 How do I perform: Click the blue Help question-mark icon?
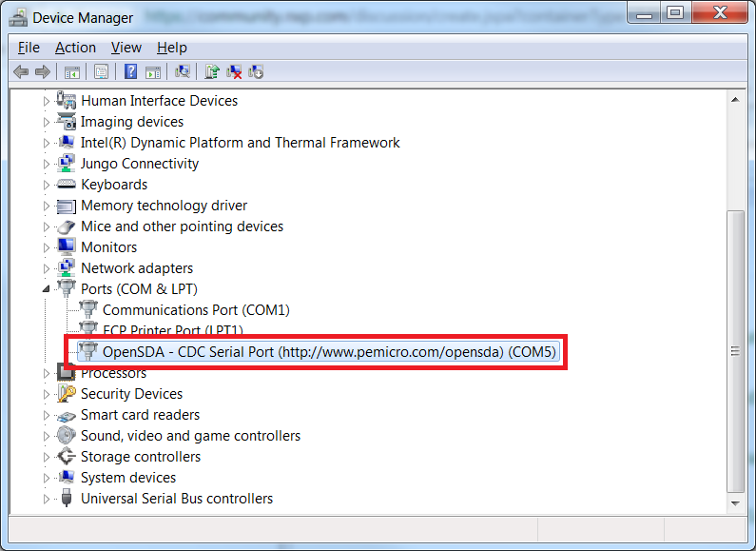click(x=130, y=72)
